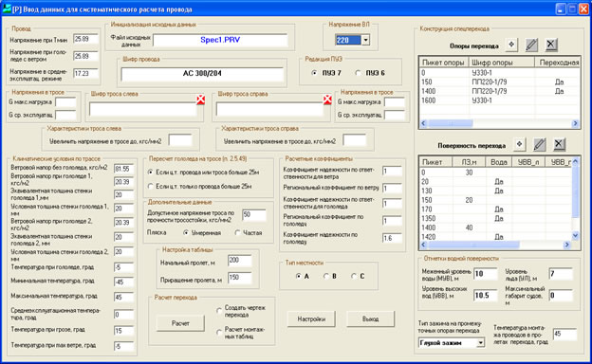Viewport: 592px width, 364px height.
Task: Select support row with picket 1400
Action: coord(499,91)
